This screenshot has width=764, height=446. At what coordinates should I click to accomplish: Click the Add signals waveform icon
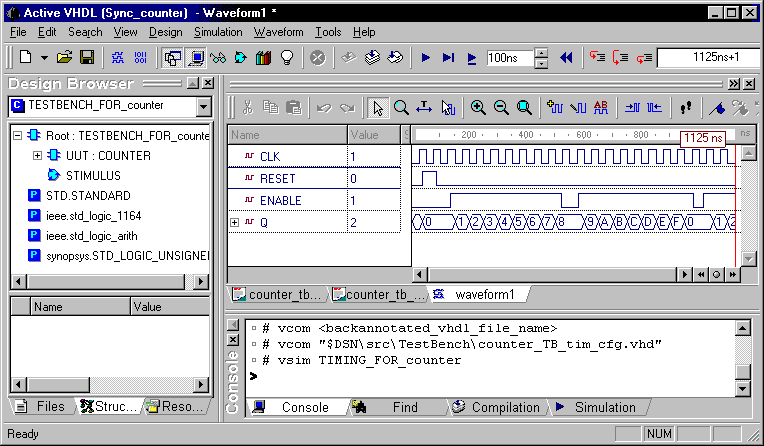pos(555,107)
